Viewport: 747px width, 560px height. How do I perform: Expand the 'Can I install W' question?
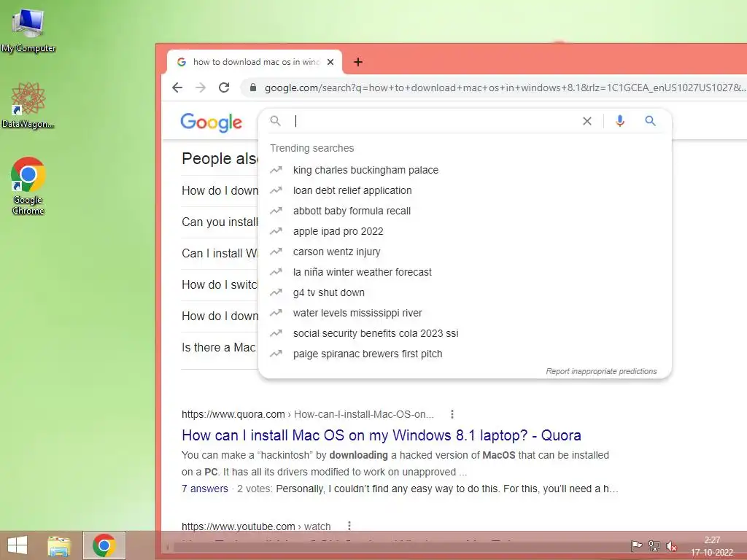[220, 253]
